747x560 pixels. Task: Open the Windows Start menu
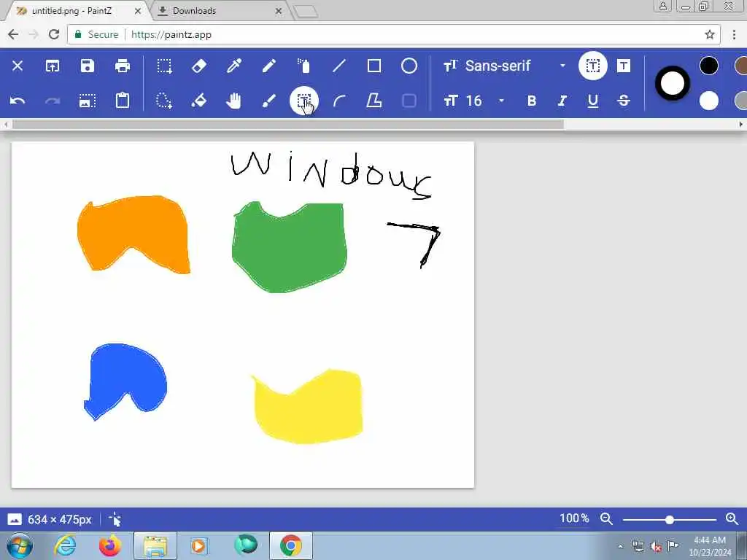pos(19,545)
